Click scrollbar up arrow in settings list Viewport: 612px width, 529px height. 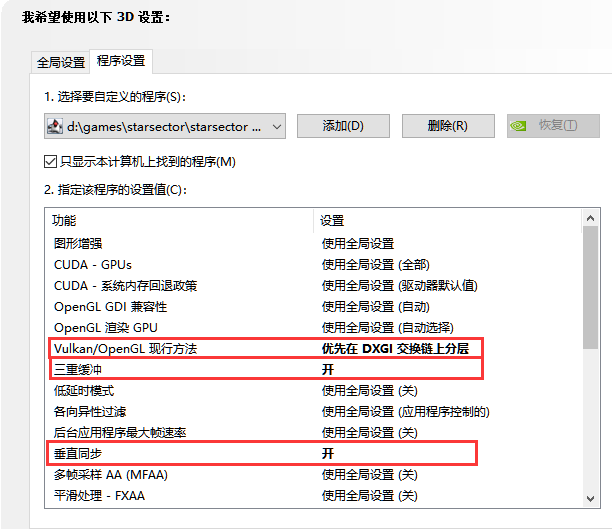(591, 219)
